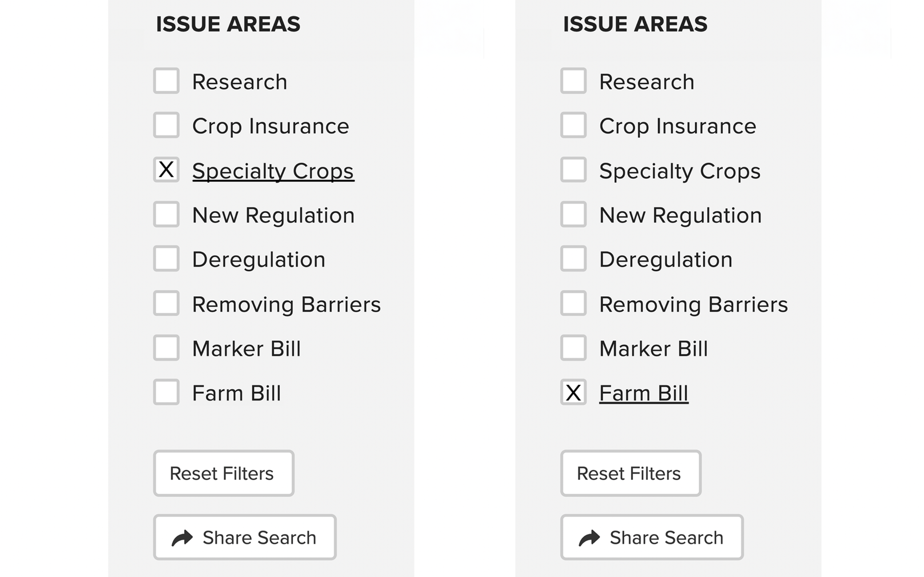Image resolution: width=924 pixels, height=577 pixels.
Task: Uncheck the checked Farm Bill checkbox
Action: pyautogui.click(x=574, y=392)
